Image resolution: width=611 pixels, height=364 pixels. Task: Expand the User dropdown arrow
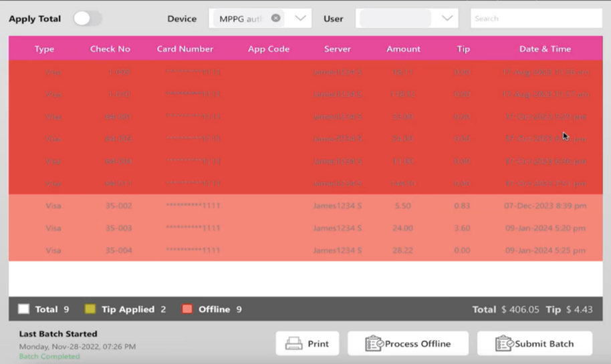click(447, 18)
